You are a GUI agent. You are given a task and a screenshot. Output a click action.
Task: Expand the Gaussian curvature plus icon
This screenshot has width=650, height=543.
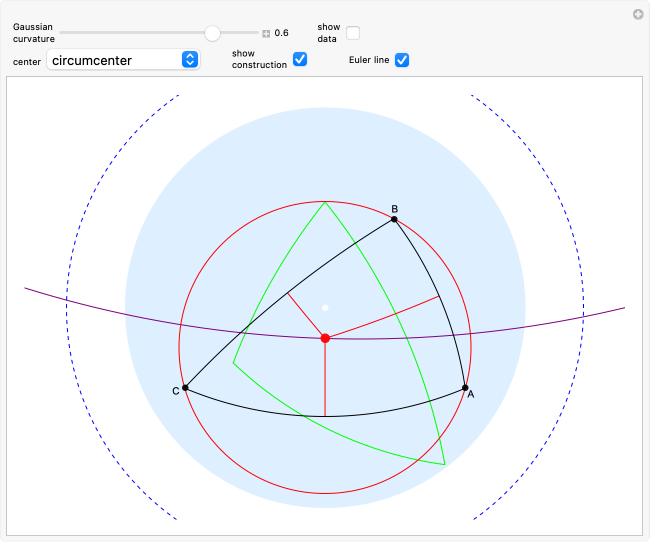[x=266, y=34]
